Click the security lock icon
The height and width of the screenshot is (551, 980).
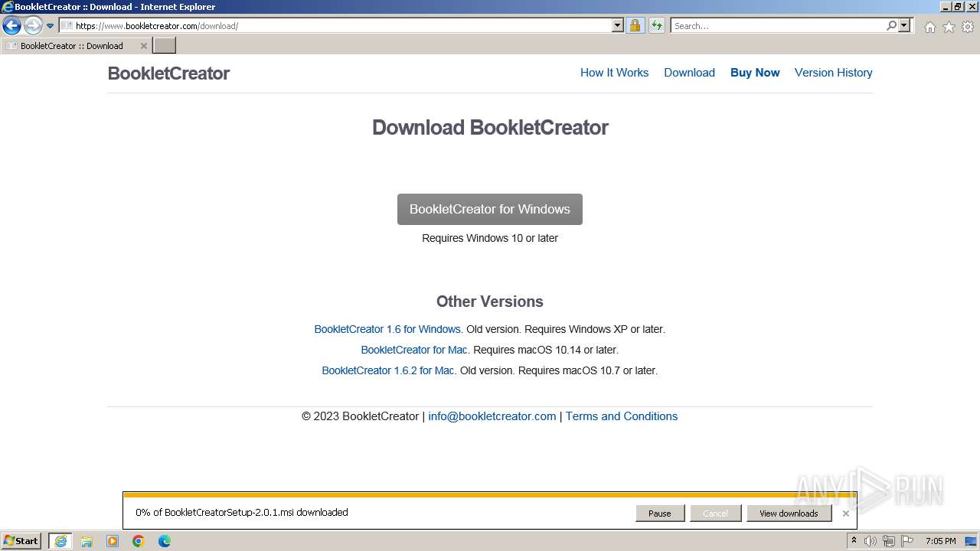click(635, 25)
